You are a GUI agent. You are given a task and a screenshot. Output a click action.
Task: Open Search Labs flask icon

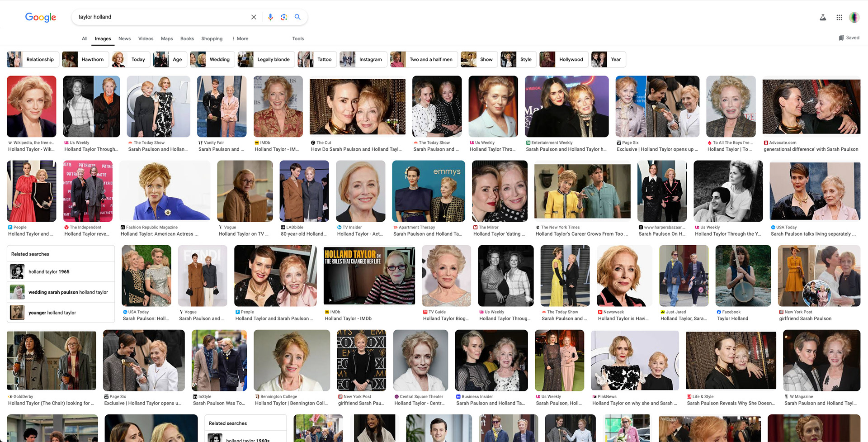[x=823, y=17]
